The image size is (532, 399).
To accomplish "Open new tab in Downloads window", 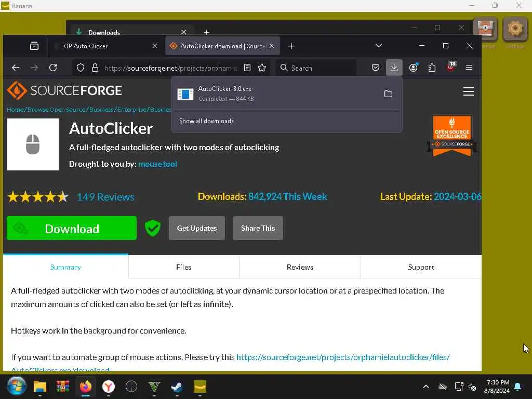I will 206,32.
